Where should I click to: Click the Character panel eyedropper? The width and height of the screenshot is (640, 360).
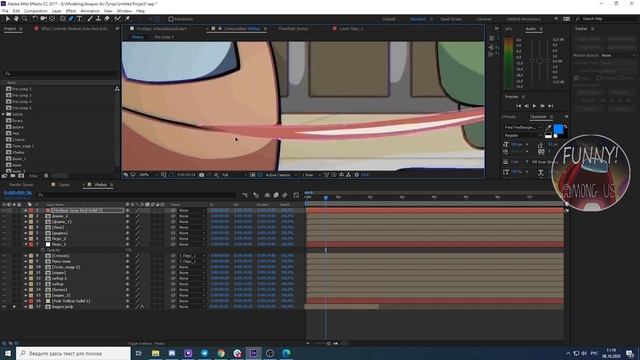[548, 128]
